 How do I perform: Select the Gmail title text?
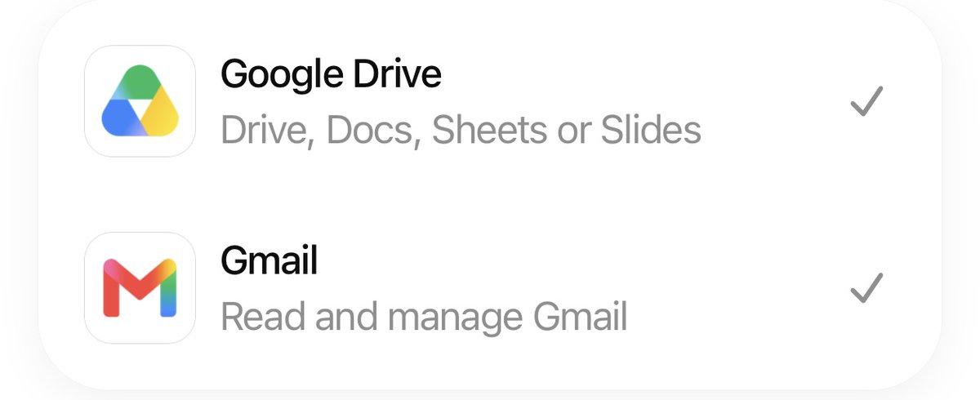click(269, 261)
